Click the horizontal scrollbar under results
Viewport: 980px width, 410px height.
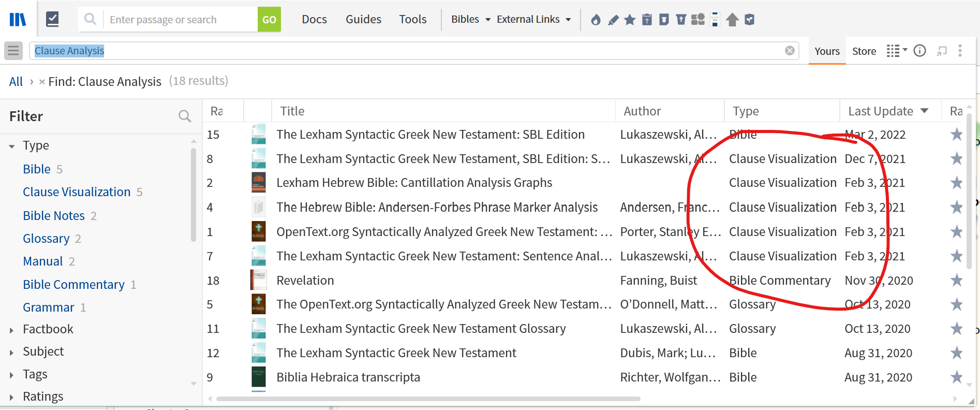tap(428, 399)
